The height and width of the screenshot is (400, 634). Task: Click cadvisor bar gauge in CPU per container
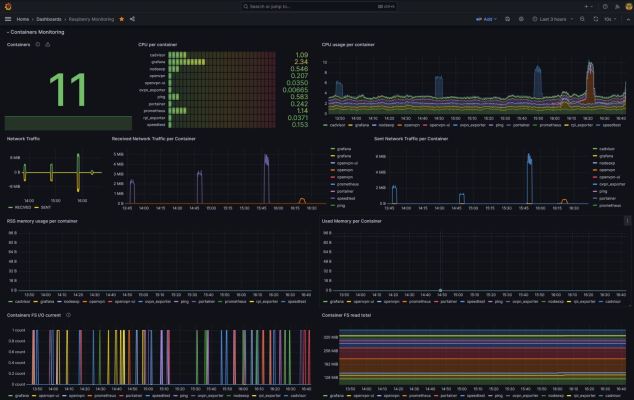coord(222,55)
